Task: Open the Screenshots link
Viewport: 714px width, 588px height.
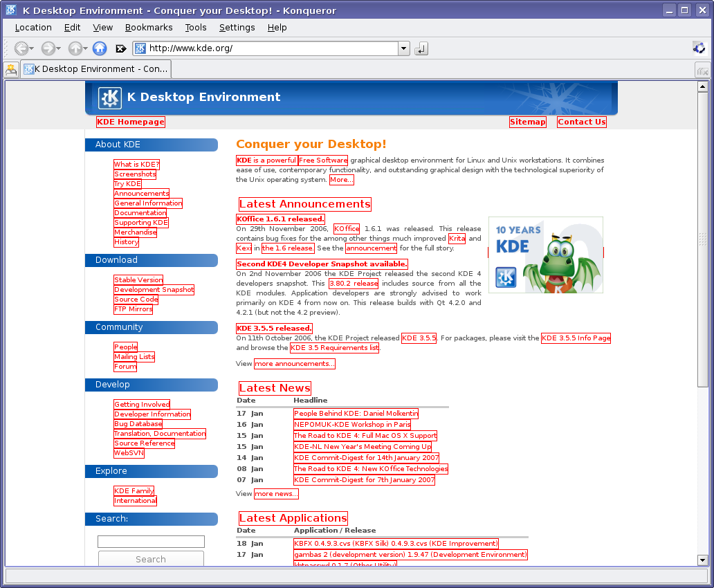Action: click(135, 174)
